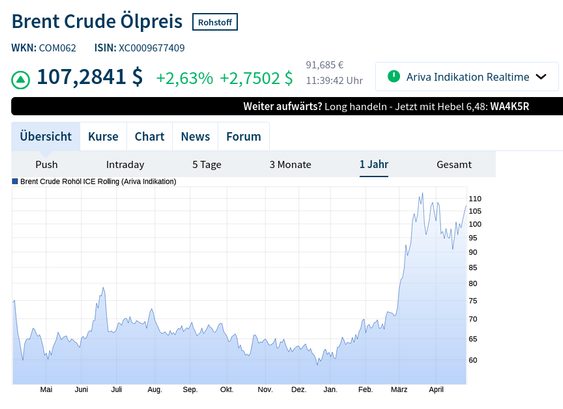Open the News tab
Image resolution: width=563 pixels, height=409 pixels.
(195, 136)
